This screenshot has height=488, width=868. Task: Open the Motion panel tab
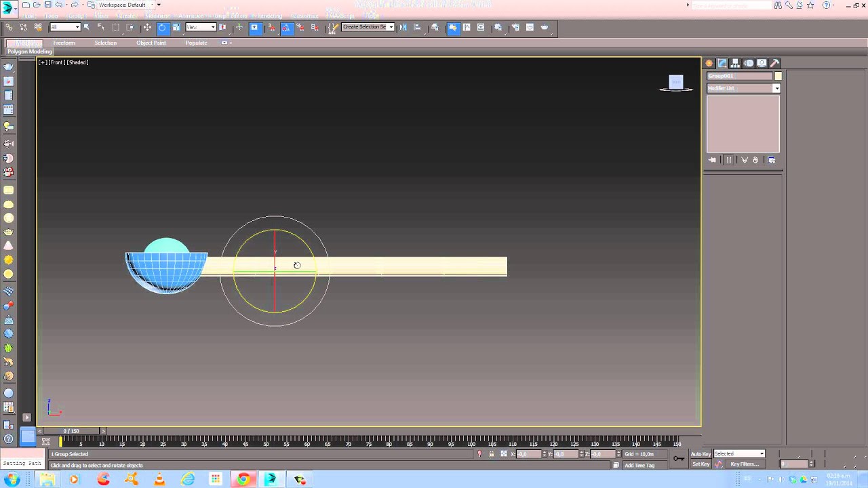coord(749,63)
